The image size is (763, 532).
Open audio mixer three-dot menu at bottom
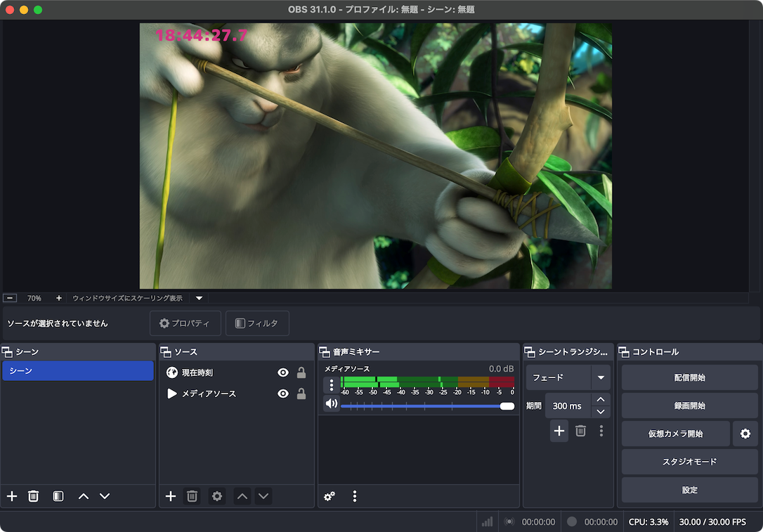tap(355, 496)
